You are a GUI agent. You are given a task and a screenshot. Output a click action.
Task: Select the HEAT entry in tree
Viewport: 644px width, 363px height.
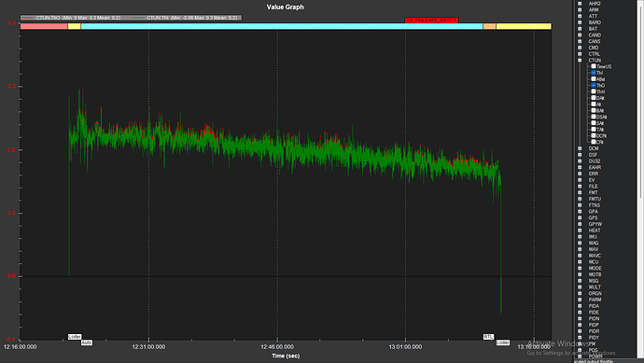coord(595,230)
